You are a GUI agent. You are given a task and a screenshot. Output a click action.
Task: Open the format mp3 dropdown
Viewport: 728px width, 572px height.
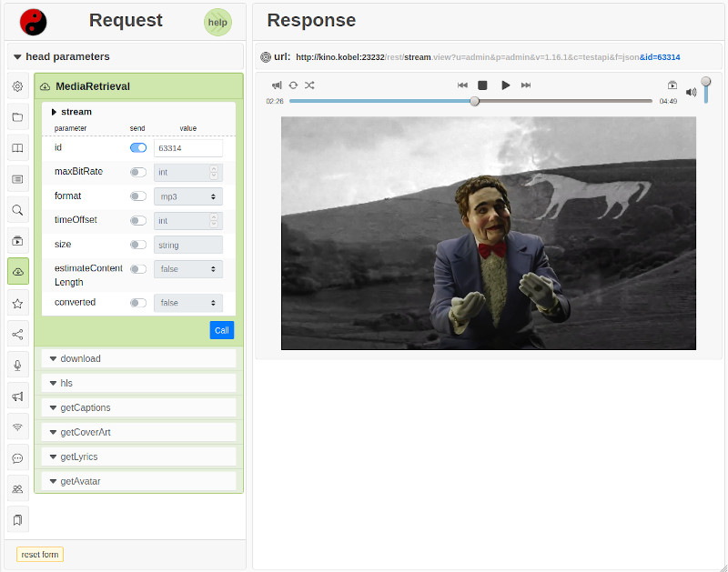click(x=188, y=196)
